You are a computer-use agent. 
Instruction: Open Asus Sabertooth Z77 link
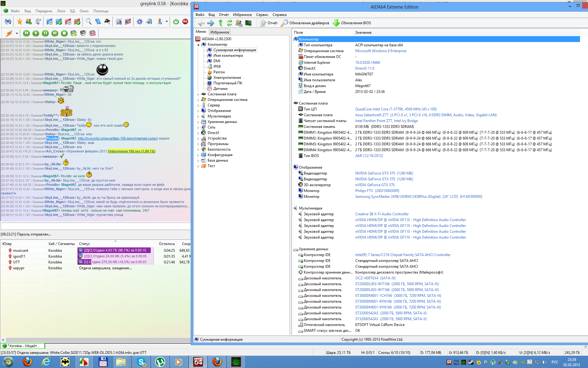426,115
